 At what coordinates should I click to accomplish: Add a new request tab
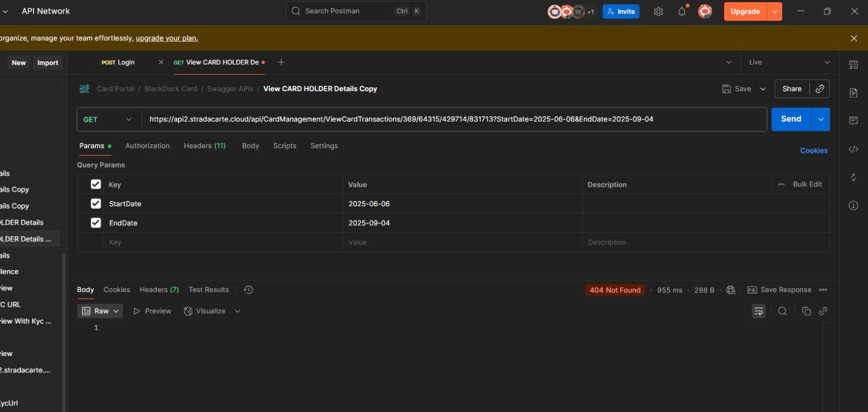[x=281, y=62]
